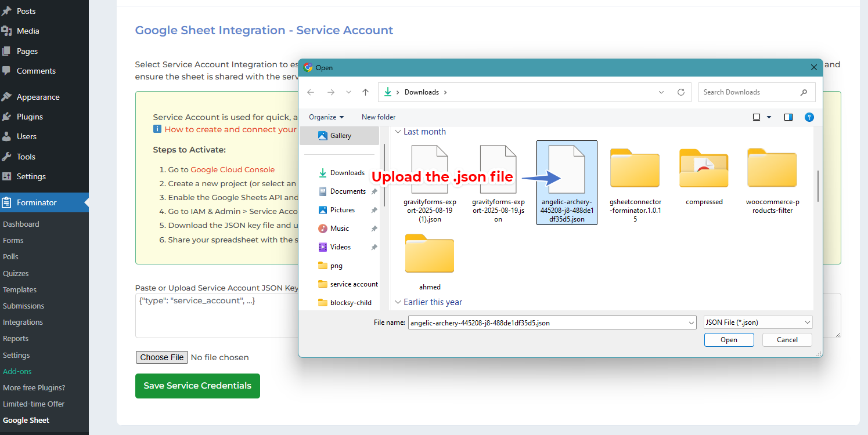The height and width of the screenshot is (435, 868).
Task: Toggle the preview pane view
Action: (788, 117)
